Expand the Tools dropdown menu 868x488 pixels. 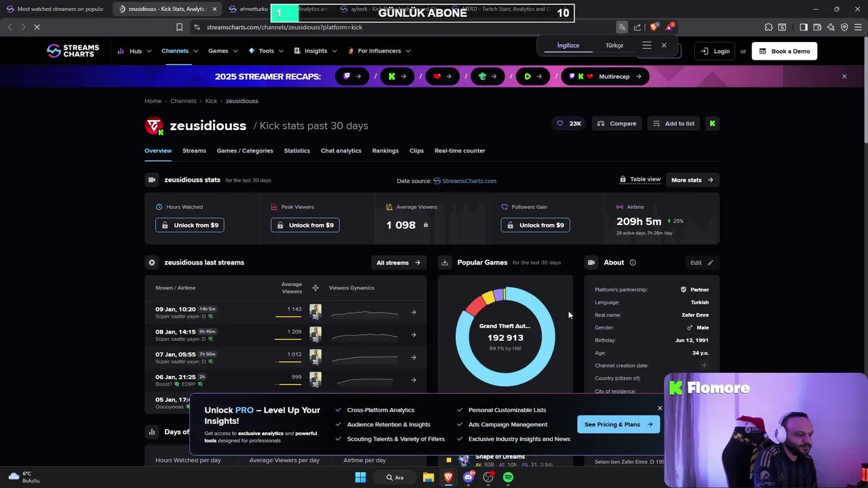coord(266,51)
